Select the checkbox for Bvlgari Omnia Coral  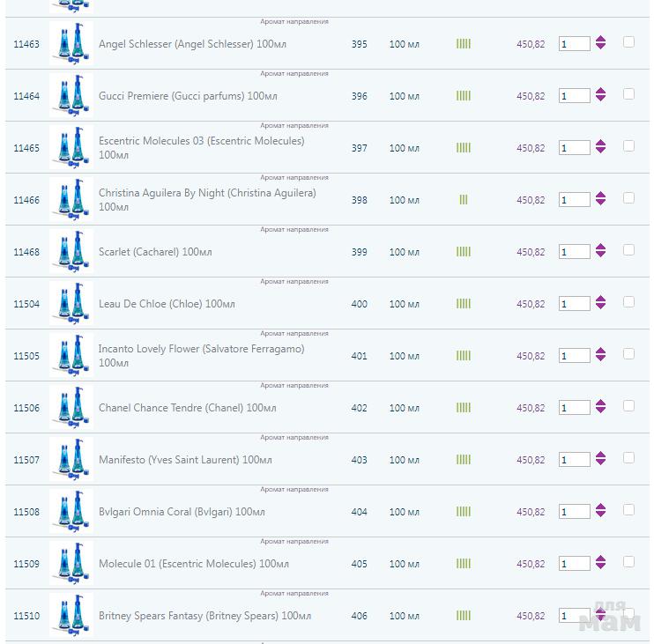(x=628, y=509)
